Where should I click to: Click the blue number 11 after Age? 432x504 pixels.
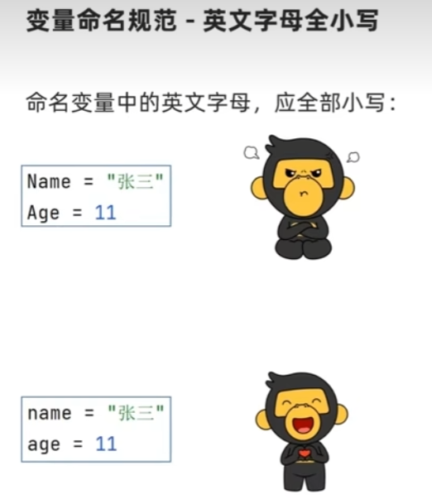(x=105, y=213)
